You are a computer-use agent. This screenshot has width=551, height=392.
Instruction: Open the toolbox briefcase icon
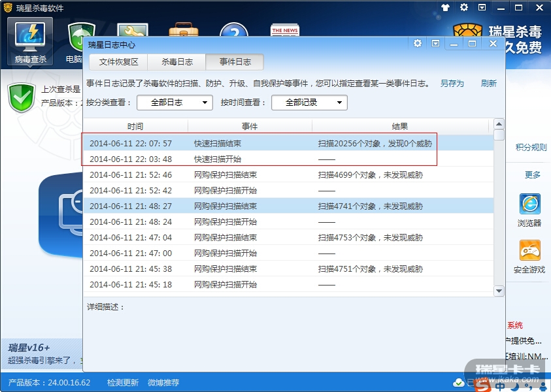pos(183,29)
